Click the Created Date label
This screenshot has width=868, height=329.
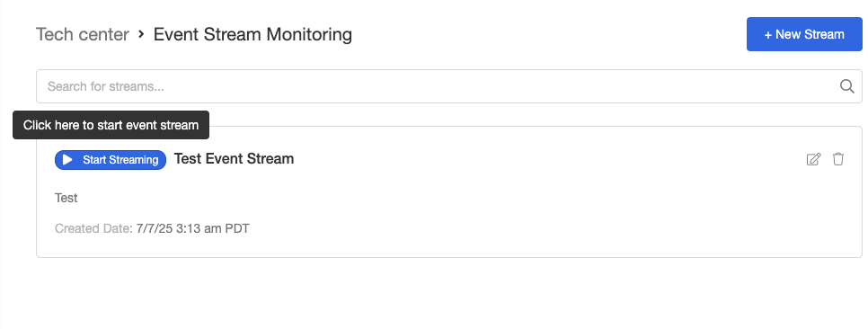(x=93, y=228)
